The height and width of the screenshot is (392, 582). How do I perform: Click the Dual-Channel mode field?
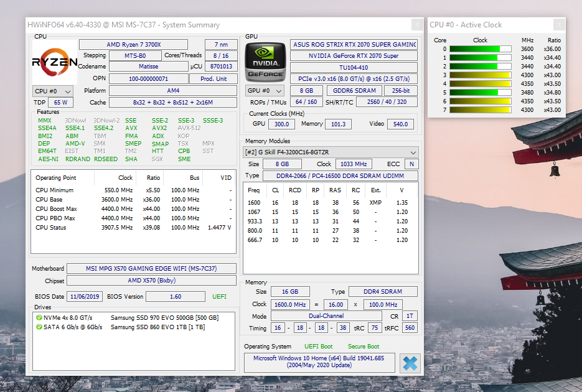point(326,316)
